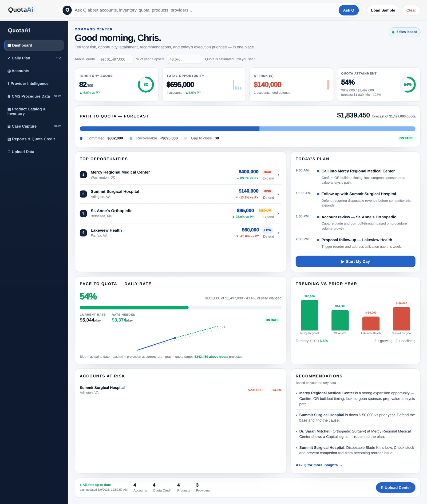Viewport: 427px width, 504px height.
Task: Open Dashboard in the sidebar
Action: [x=34, y=45]
